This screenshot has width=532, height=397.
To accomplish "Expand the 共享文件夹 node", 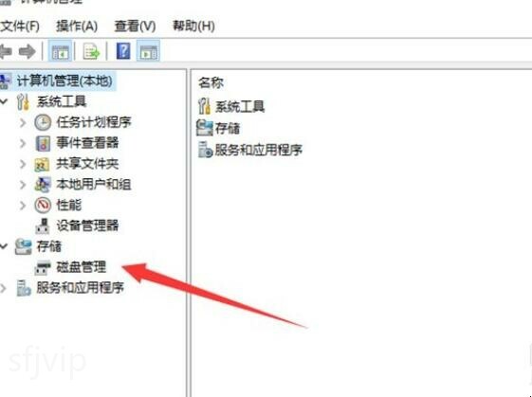I will point(23,164).
